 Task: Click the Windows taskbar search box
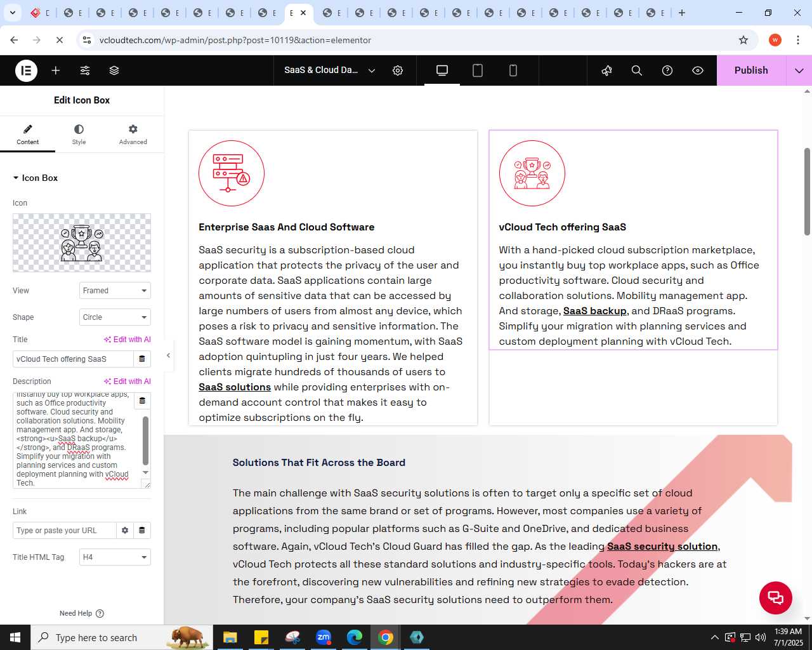click(121, 637)
